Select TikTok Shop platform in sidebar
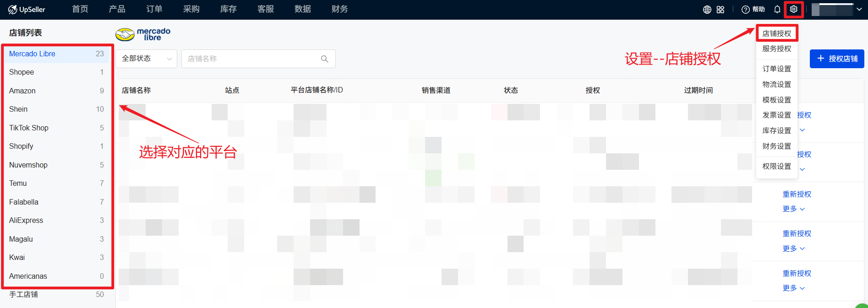The height and width of the screenshot is (308, 868). pyautogui.click(x=29, y=128)
